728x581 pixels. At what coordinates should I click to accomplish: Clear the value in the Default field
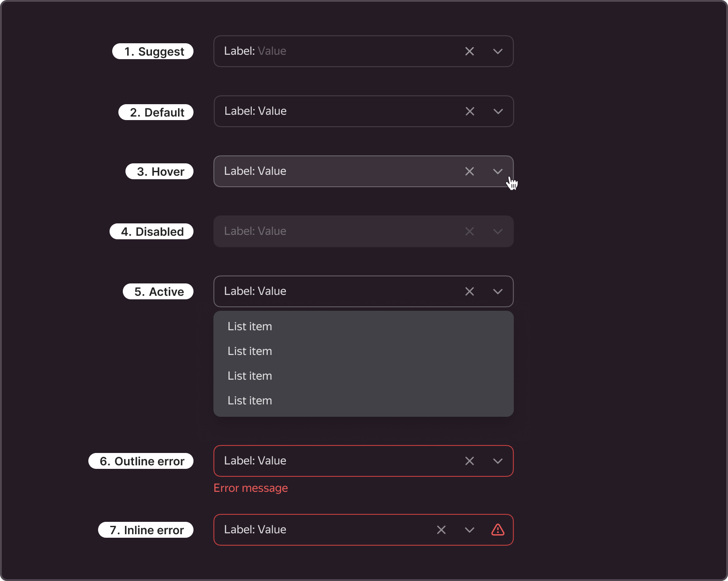(x=470, y=111)
